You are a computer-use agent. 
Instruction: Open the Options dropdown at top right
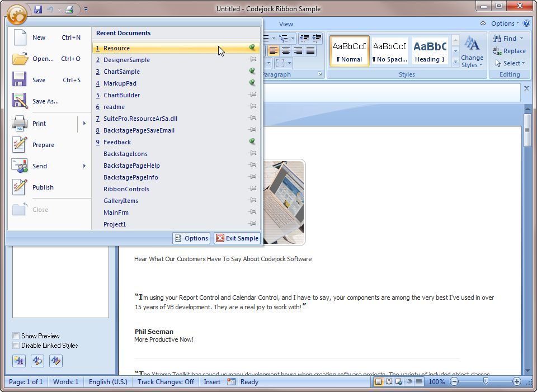click(505, 23)
